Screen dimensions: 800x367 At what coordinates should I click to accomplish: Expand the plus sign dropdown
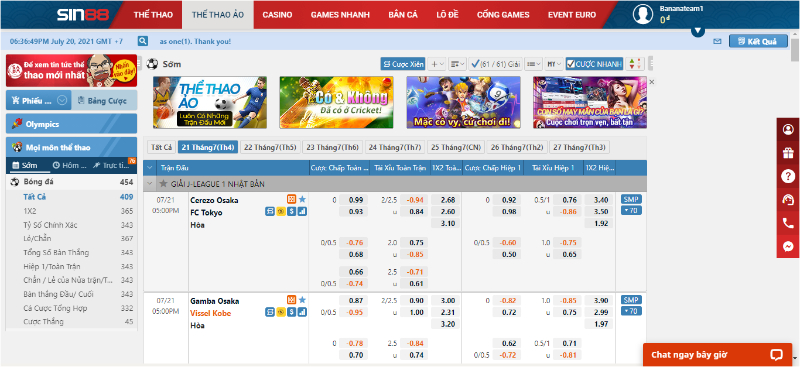pyautogui.click(x=437, y=64)
